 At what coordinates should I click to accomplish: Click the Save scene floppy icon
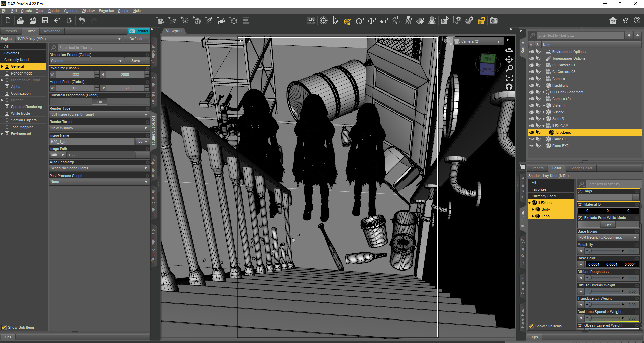tap(45, 20)
